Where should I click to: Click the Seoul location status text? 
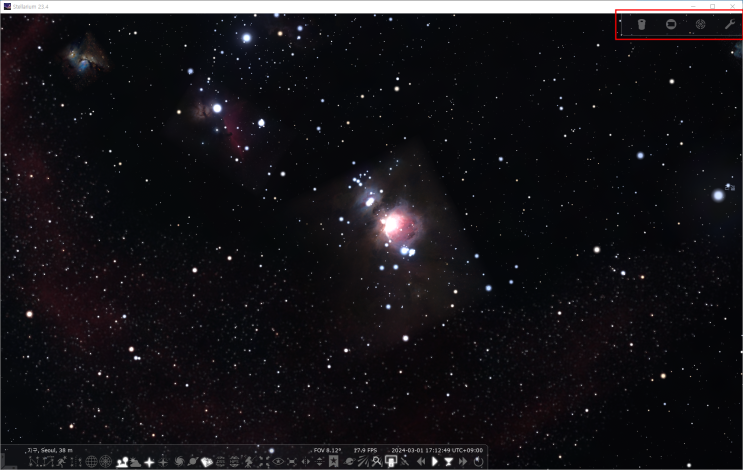pos(50,450)
